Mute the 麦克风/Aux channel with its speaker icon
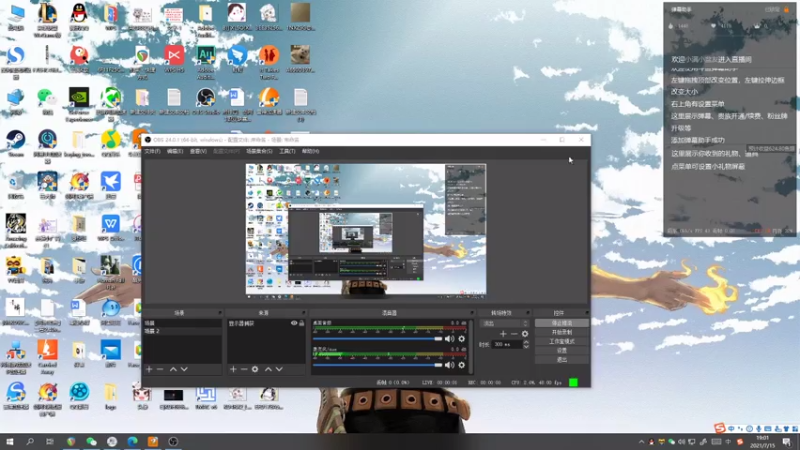The width and height of the screenshot is (800, 450). pos(449,365)
